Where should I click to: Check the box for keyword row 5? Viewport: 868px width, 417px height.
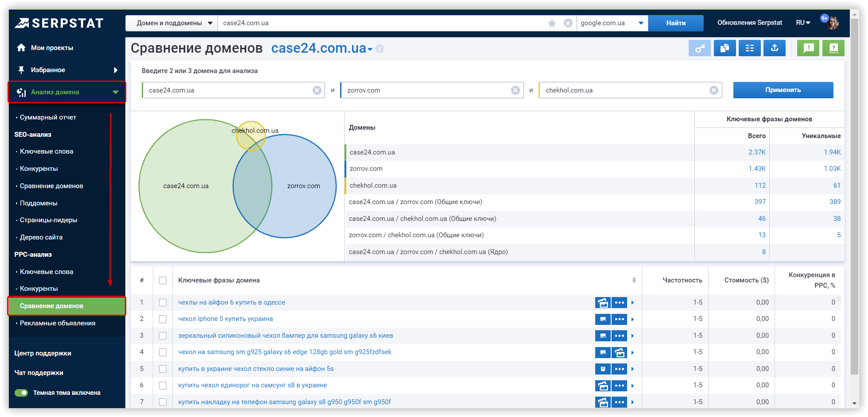click(x=163, y=369)
